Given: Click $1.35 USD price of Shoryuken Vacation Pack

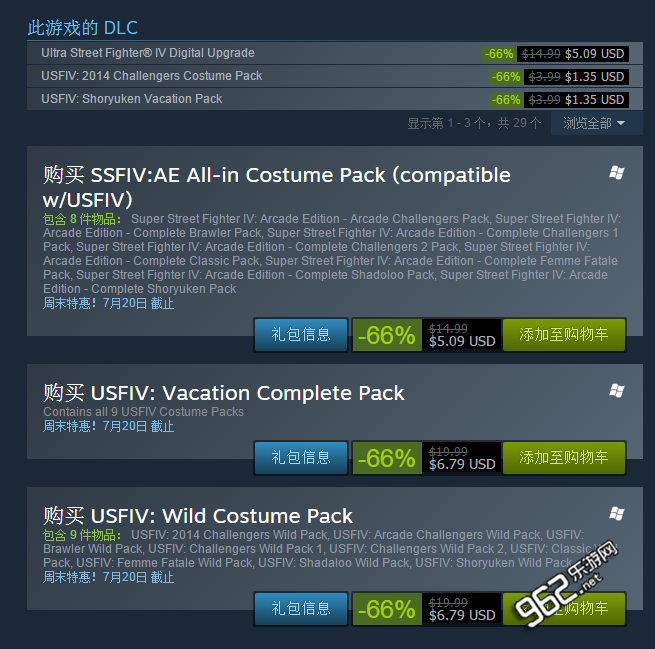Looking at the screenshot, I should (594, 100).
